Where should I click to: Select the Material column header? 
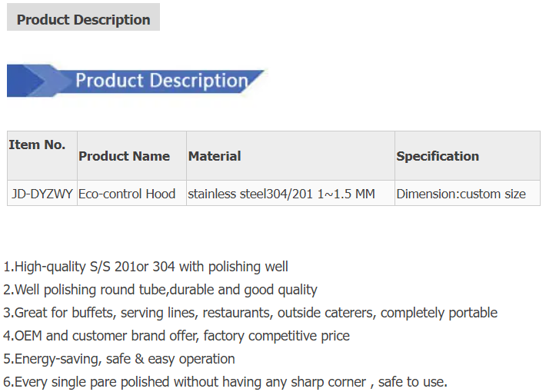pyautogui.click(x=291, y=155)
